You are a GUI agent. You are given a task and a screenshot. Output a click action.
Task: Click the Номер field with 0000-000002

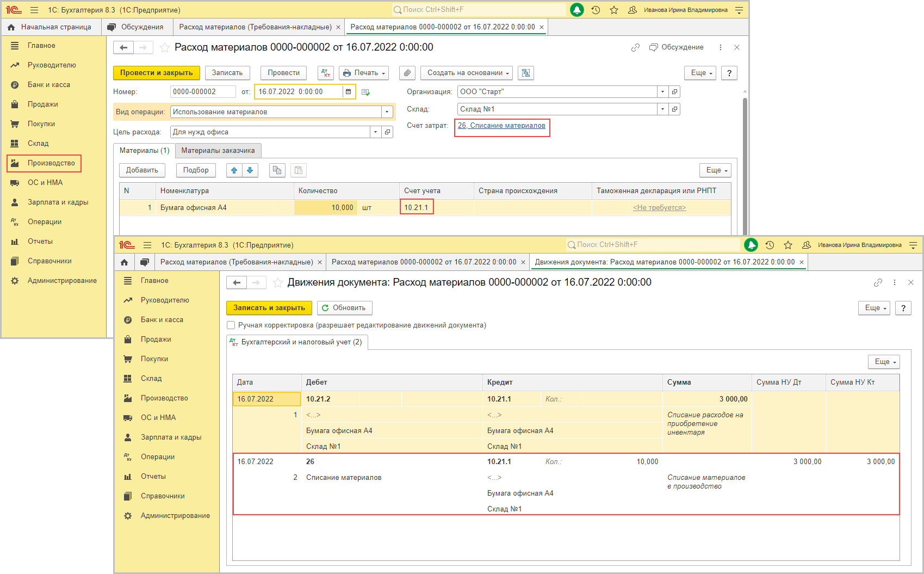(x=203, y=92)
